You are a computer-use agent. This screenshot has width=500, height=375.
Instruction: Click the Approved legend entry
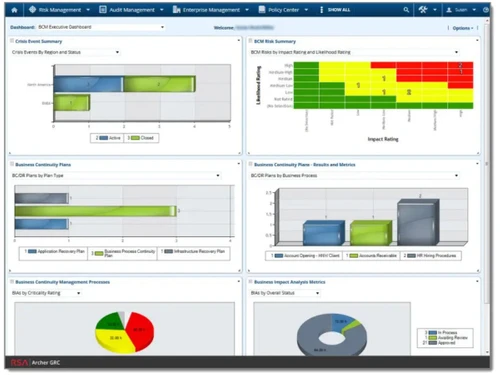pyautogui.click(x=439, y=342)
